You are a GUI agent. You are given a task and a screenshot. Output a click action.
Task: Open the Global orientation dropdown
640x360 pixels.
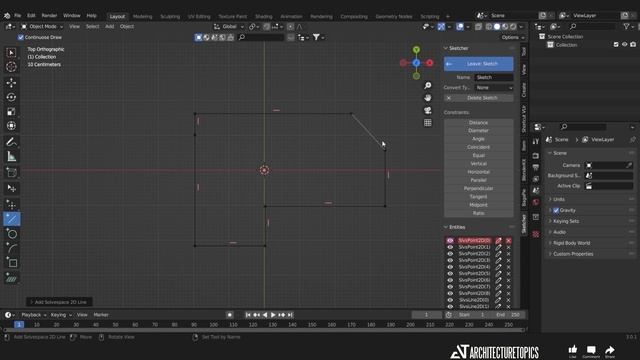[229, 27]
